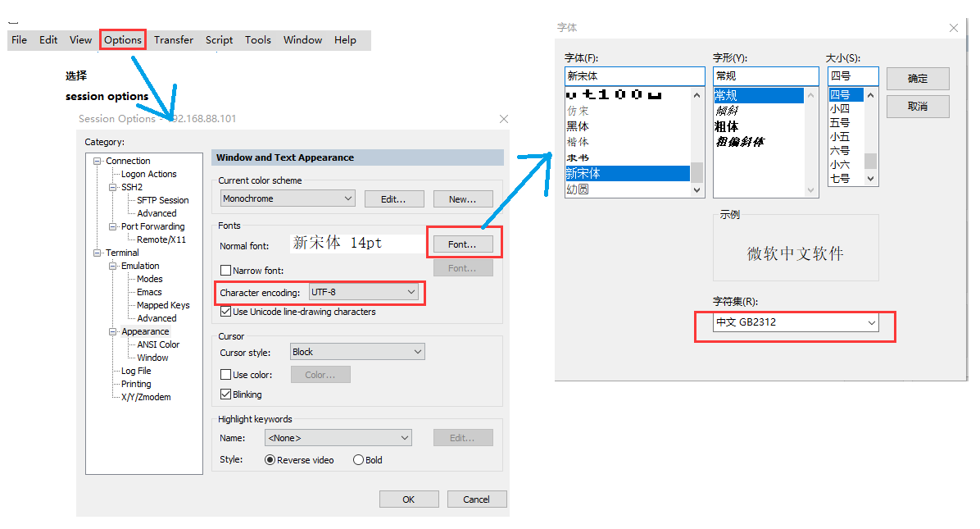Toggle the Blinking cursor checkbox
Screen dimensions: 980x529
click(x=226, y=394)
